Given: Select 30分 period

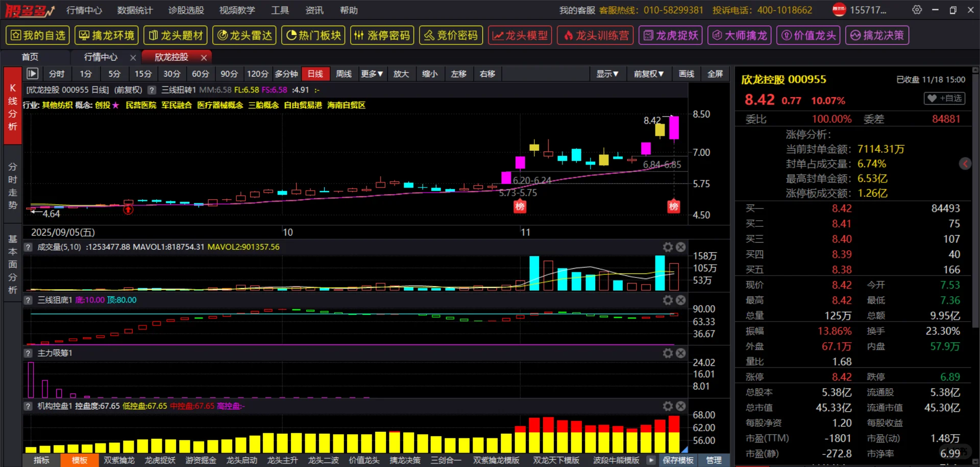Looking at the screenshot, I should coord(171,74).
